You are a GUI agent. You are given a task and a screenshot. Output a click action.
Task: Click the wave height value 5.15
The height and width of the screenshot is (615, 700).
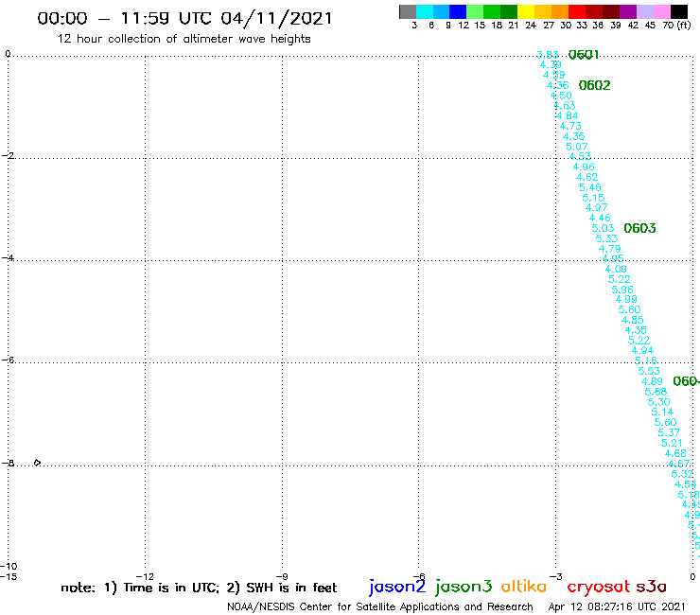[x=593, y=198]
